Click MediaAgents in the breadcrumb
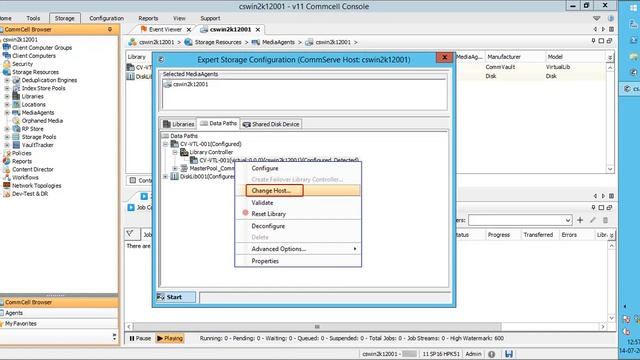 278,42
